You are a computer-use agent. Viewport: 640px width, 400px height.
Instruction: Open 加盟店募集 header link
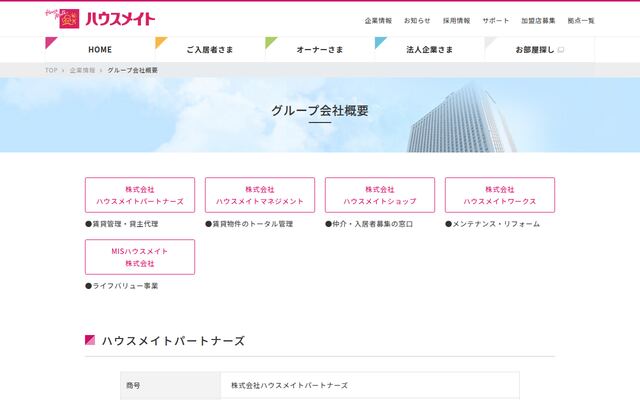(x=538, y=20)
